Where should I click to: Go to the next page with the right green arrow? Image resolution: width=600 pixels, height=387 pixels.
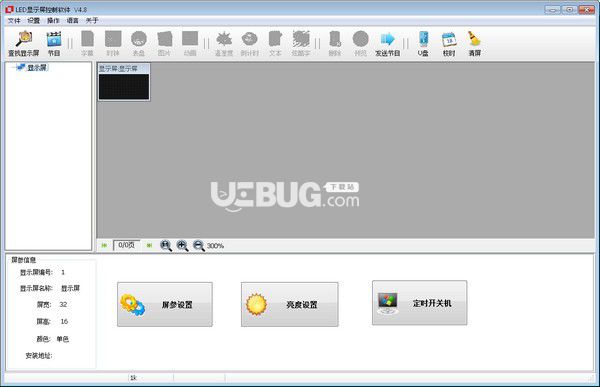pyautogui.click(x=149, y=245)
